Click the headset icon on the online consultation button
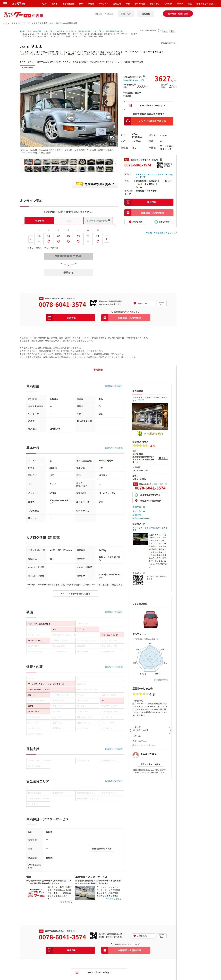Viewport: 221px width, 980px height. pyautogui.click(x=128, y=121)
